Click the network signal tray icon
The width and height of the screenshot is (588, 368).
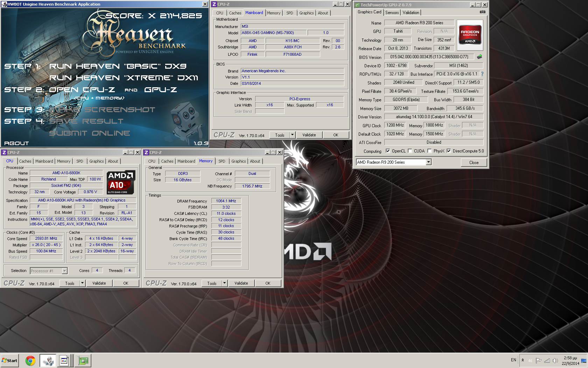point(546,360)
